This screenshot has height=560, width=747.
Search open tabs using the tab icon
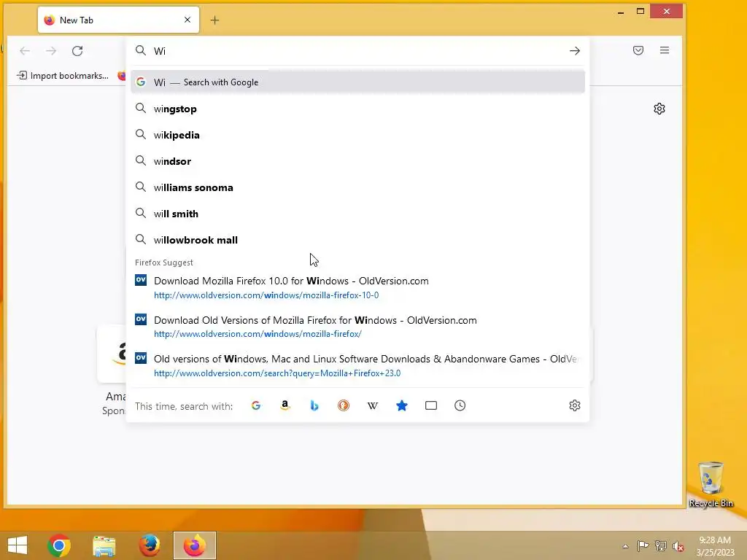(x=430, y=405)
